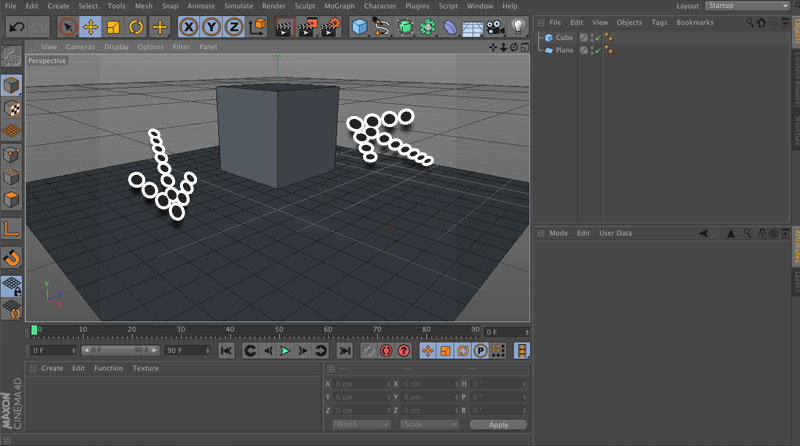Image resolution: width=800 pixels, height=446 pixels.
Task: Open the Layout dropdown set to Startup
Action: (x=747, y=6)
